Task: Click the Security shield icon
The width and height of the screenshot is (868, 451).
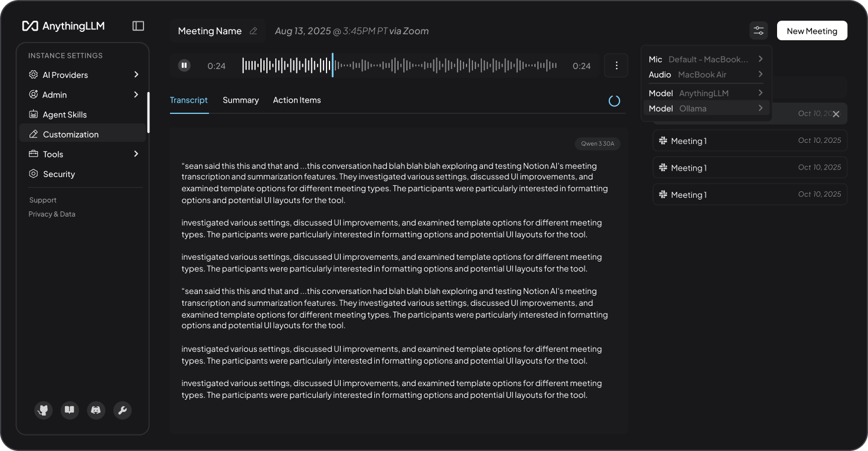Action: point(33,174)
